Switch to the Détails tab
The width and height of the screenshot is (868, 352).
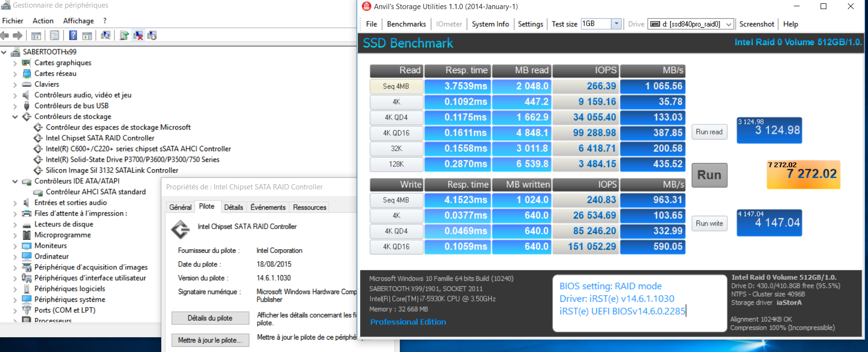[x=234, y=207]
